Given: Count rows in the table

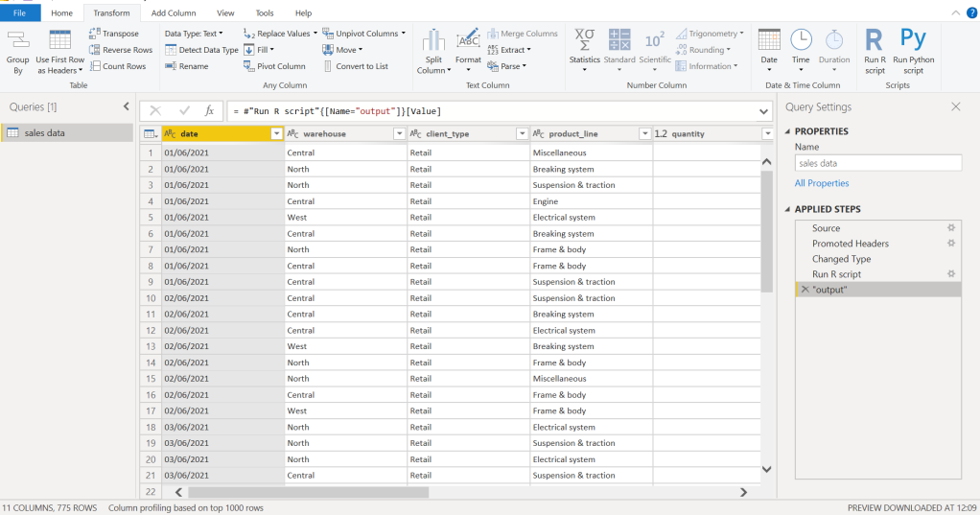Looking at the screenshot, I should click(x=118, y=65).
